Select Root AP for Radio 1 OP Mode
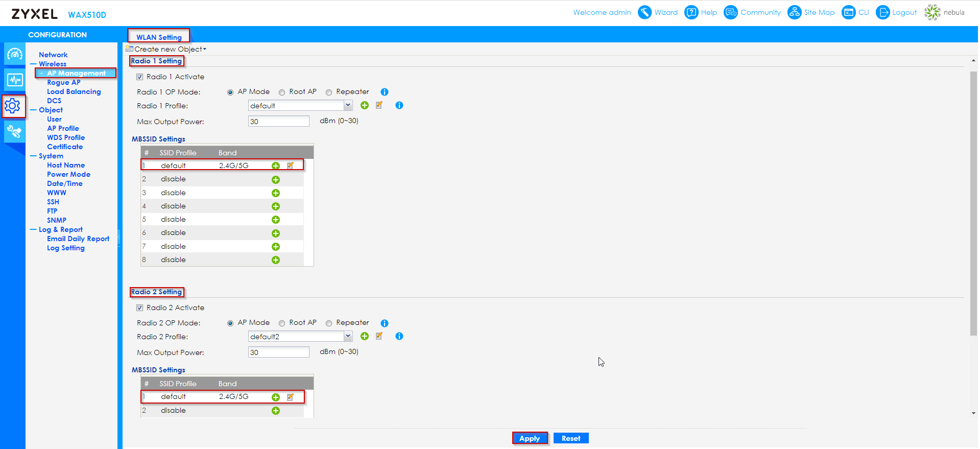980x449 pixels. click(282, 92)
